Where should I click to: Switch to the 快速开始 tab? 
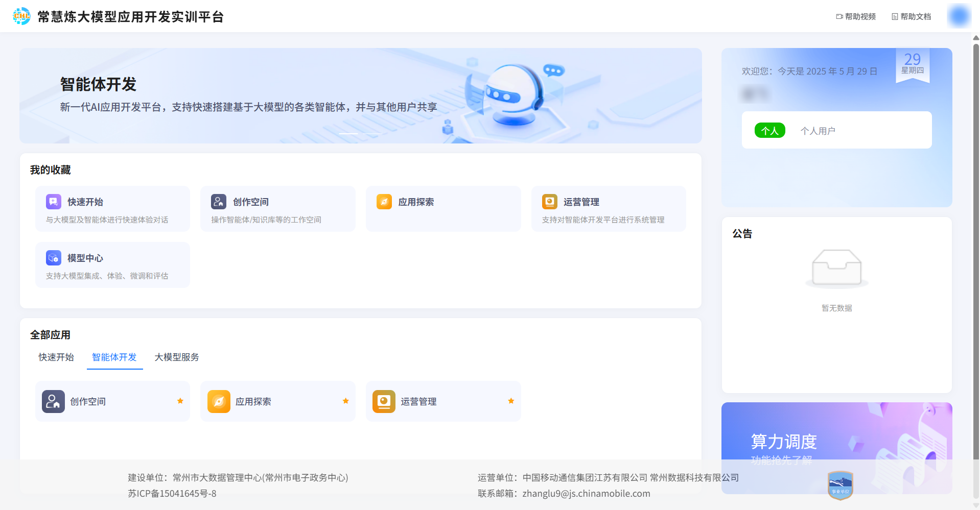(56, 357)
